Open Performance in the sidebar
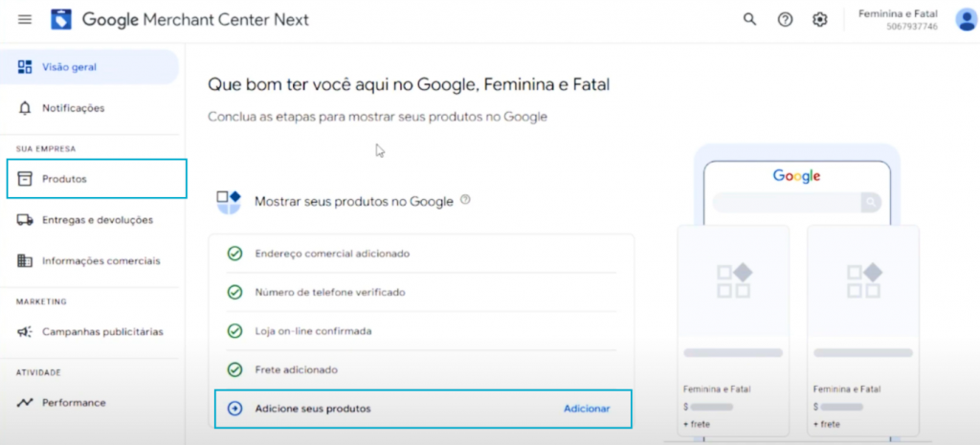Image resolution: width=980 pixels, height=445 pixels. (x=89, y=403)
